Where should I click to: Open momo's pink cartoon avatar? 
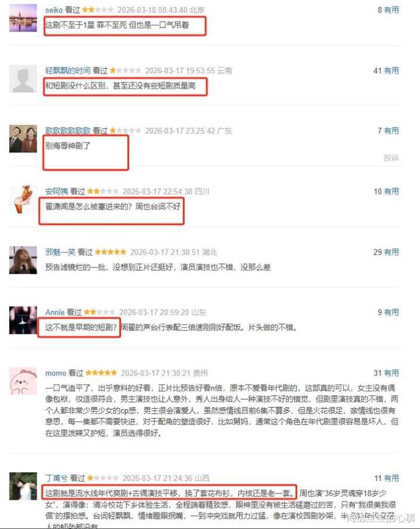click(x=23, y=381)
